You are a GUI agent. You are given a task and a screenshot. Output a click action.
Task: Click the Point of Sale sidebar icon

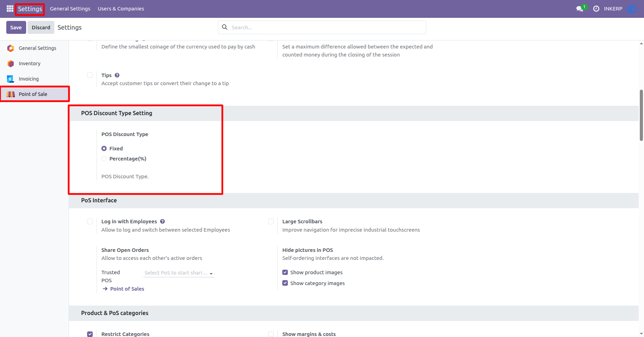(11, 94)
